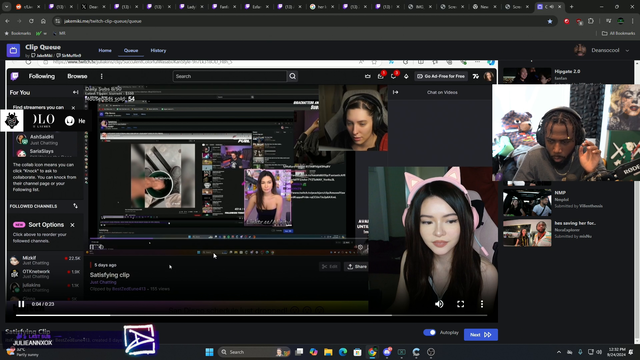
Task: Select the NMP queued clip thumbnail
Action: pos(527,203)
